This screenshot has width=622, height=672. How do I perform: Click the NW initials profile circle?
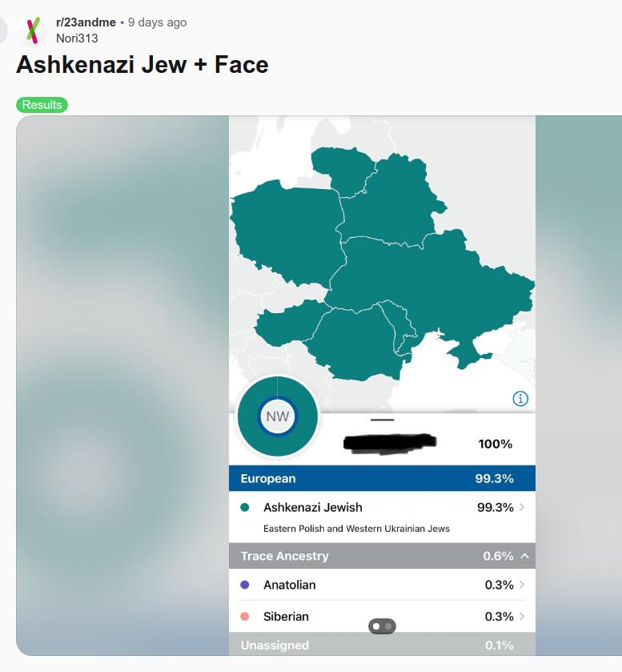[278, 416]
